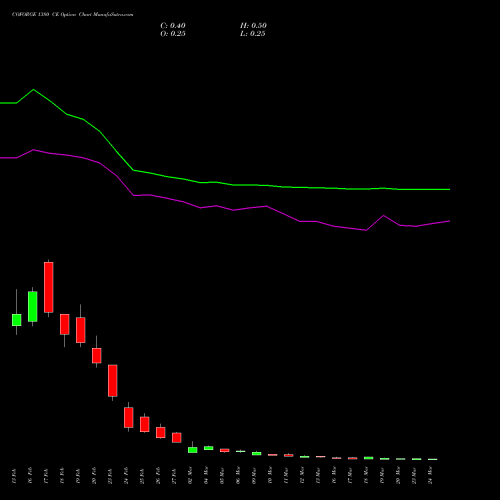Select the green candlestick for 16 Feb
The width and height of the screenshot is (500, 500).
pyautogui.click(x=33, y=306)
